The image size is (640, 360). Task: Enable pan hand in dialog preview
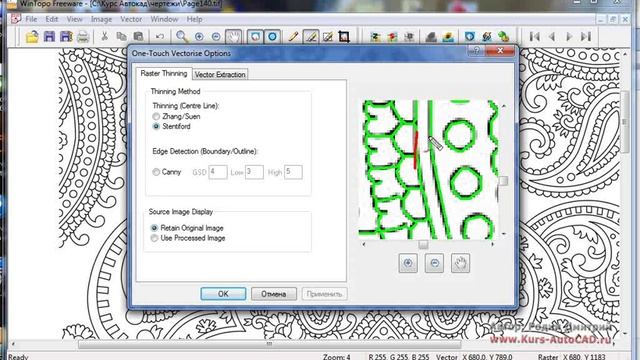(x=460, y=263)
